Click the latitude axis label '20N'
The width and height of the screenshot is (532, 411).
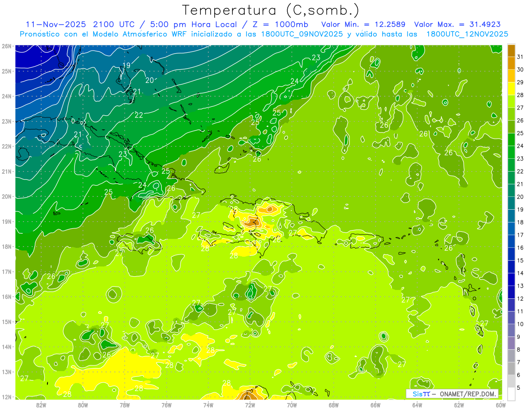pos(6,196)
